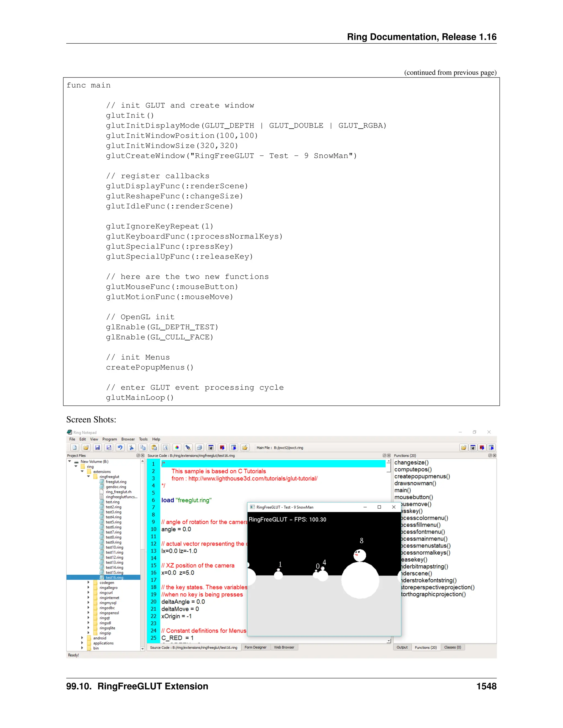Click the Cut scissors icon
The width and height of the screenshot is (563, 728).
click(131, 447)
